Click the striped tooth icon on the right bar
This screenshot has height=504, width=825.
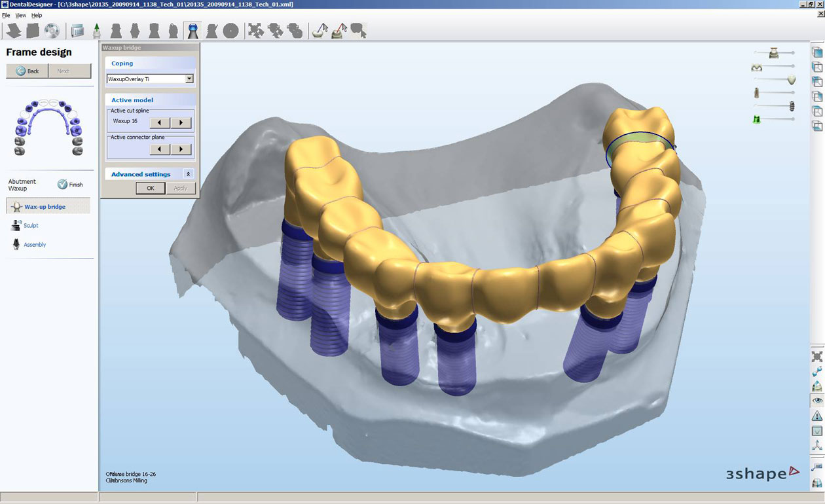pyautogui.click(x=817, y=386)
